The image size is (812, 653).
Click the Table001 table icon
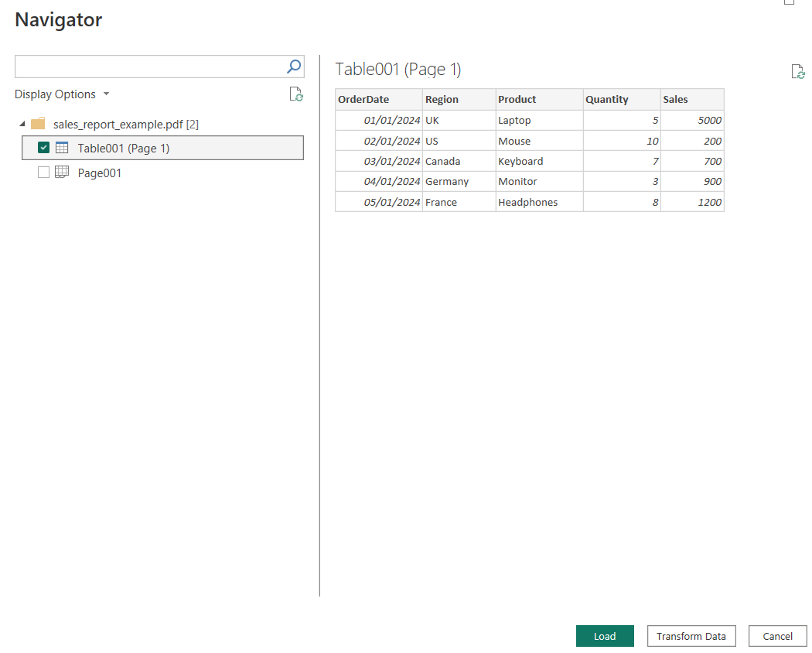62,148
